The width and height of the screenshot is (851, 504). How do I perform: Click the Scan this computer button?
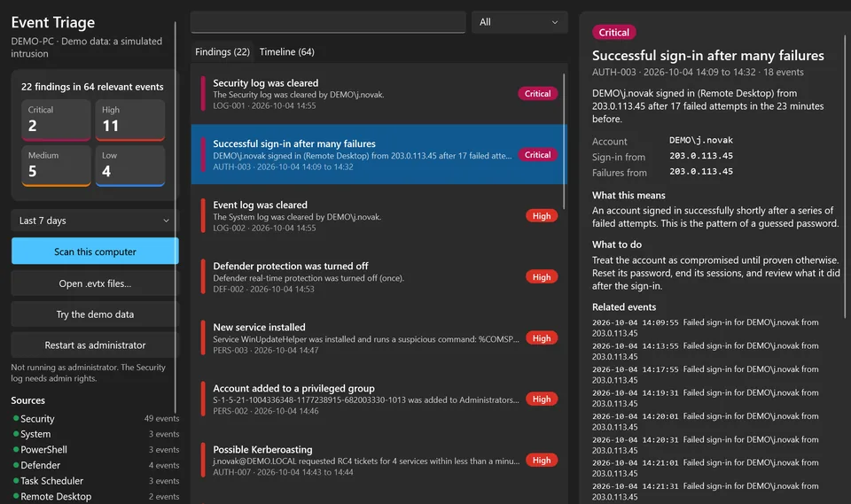coord(95,252)
